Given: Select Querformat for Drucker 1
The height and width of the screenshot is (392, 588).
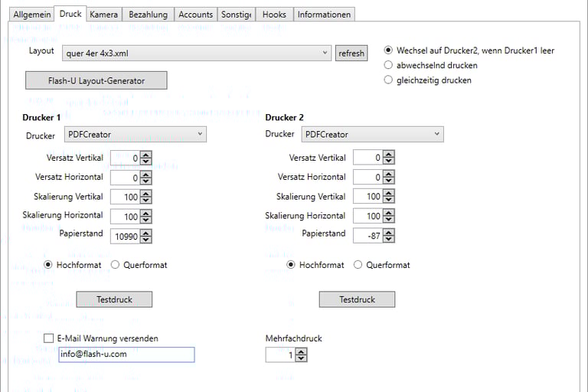Looking at the screenshot, I should tap(116, 265).
